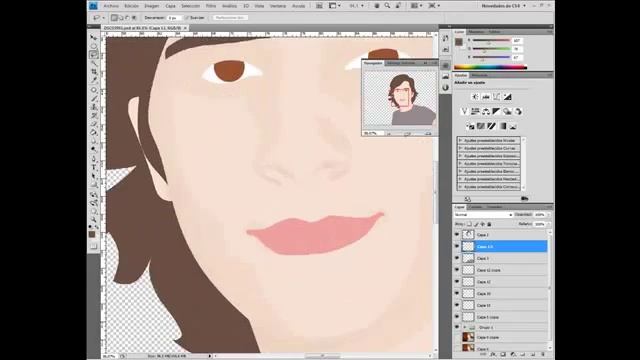The height and width of the screenshot is (360, 640).
Task: Open the Filtro menu
Action: tap(211, 6)
